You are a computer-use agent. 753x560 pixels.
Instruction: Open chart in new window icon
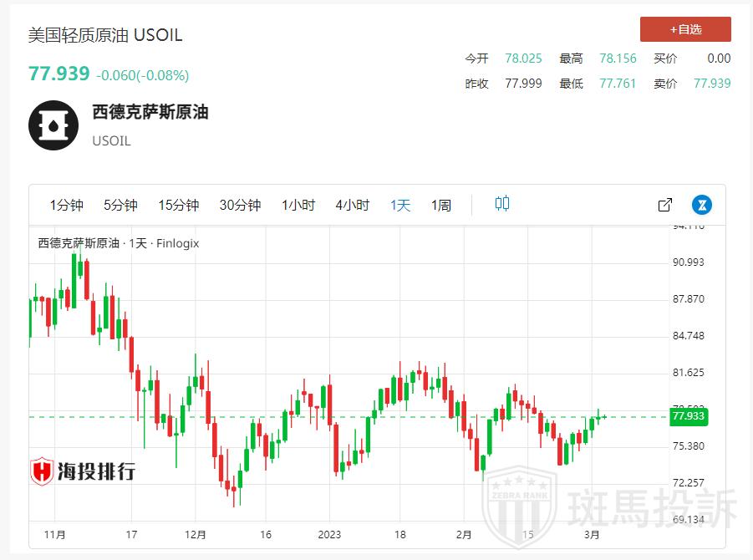point(665,205)
